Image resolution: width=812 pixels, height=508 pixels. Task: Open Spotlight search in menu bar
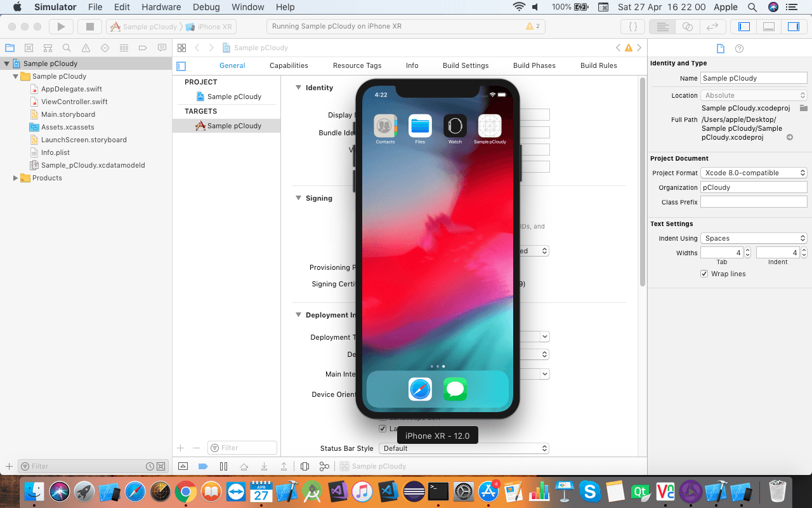coord(752,7)
